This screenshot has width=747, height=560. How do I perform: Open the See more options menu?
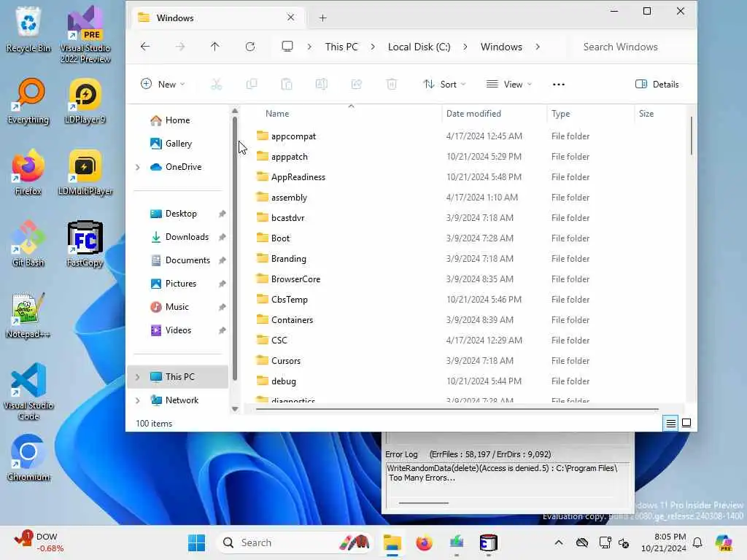pos(558,85)
